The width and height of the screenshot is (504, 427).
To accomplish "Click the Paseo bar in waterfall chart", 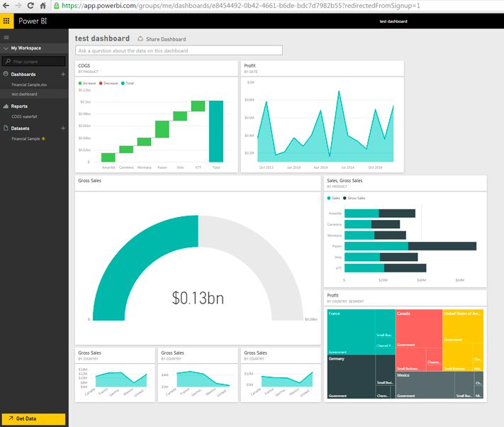I will point(162,129).
